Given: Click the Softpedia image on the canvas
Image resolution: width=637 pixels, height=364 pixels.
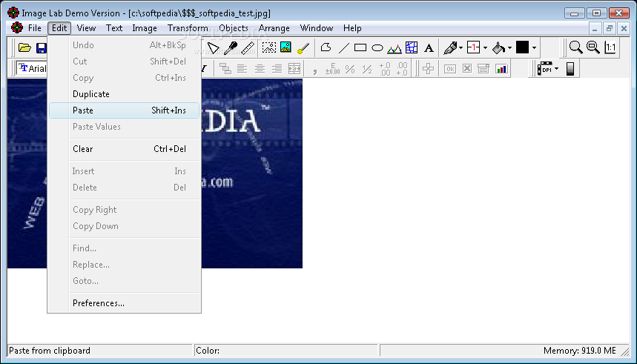Looking at the screenshot, I should (x=252, y=173).
